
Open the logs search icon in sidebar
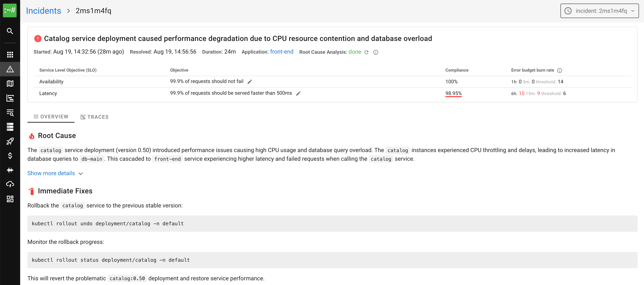pos(10,113)
